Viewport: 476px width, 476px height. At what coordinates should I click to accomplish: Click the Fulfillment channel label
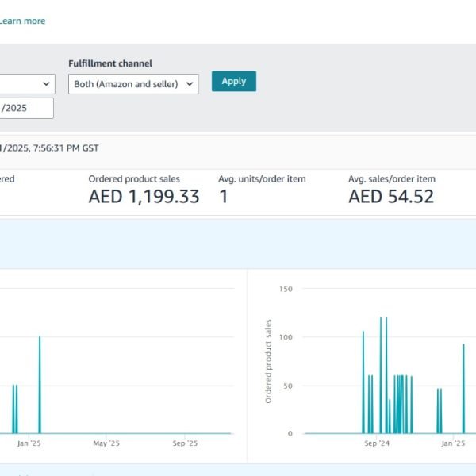[110, 63]
